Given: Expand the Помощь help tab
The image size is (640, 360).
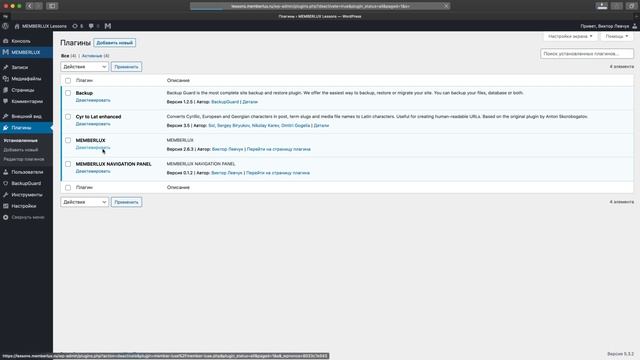Looking at the screenshot, I should (x=617, y=36).
